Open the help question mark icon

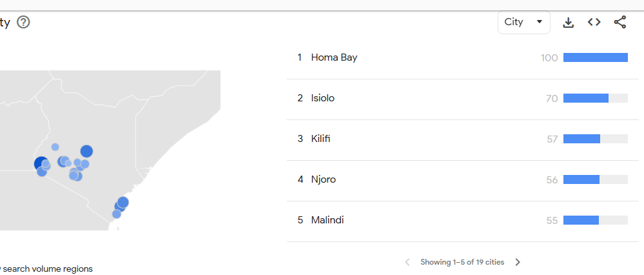[24, 23]
